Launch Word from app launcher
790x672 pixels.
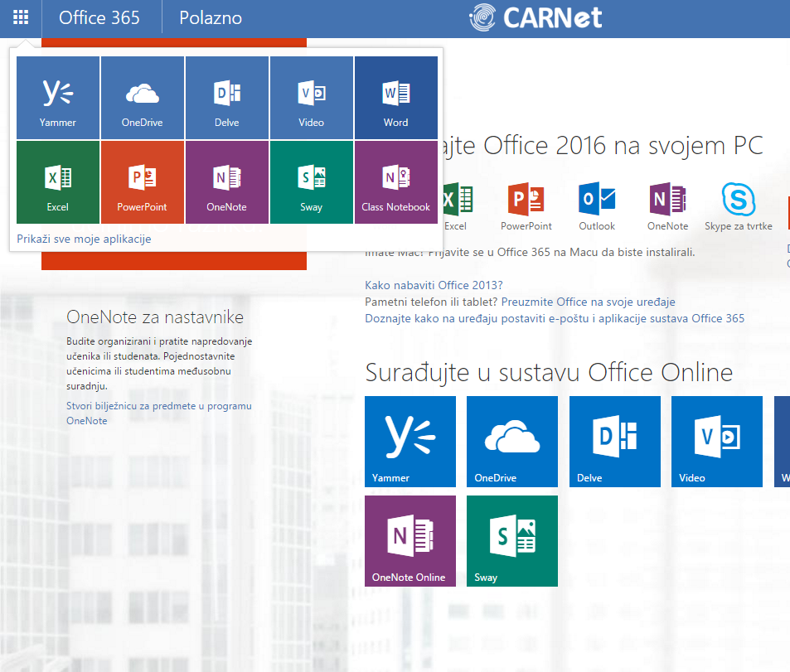396,98
